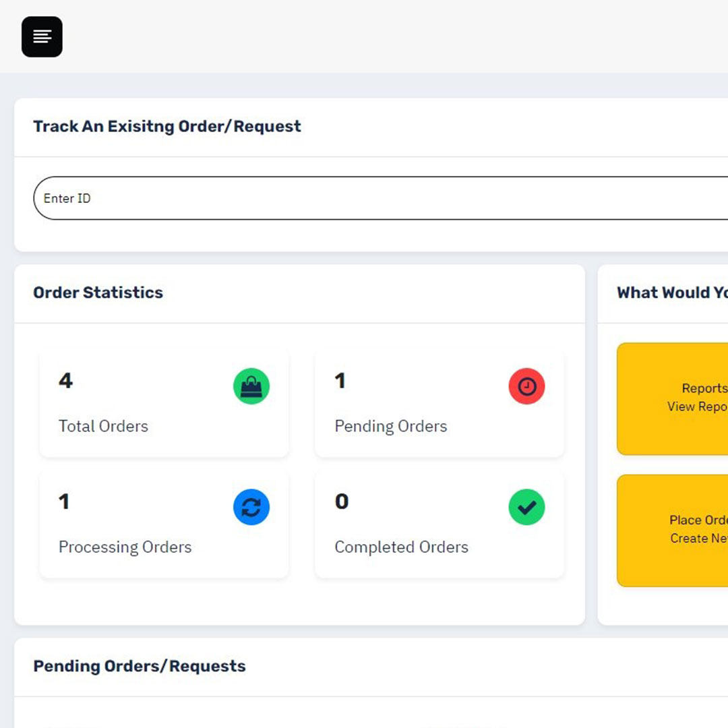Click the Track An Exisitng Order/Request heading
Screen dimensions: 728x728
pos(167,127)
